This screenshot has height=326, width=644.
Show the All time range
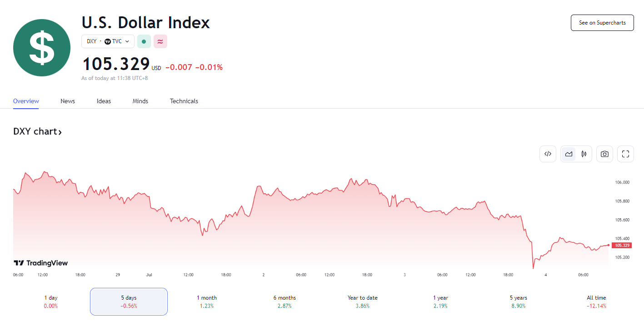[596, 301]
